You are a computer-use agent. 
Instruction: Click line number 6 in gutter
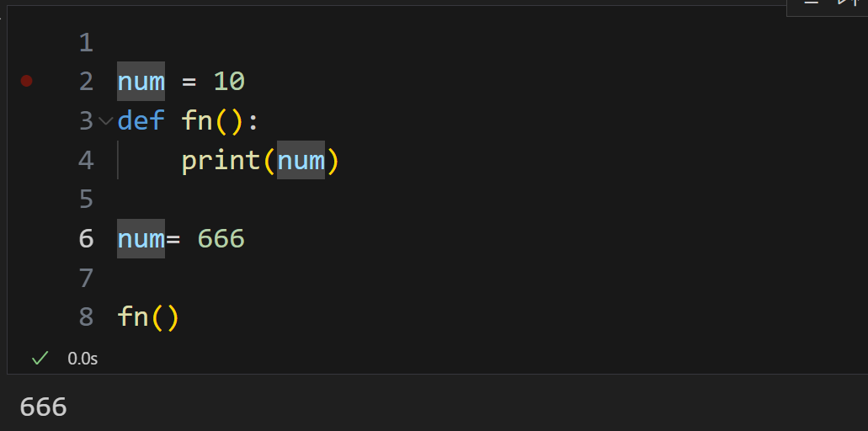coord(87,238)
